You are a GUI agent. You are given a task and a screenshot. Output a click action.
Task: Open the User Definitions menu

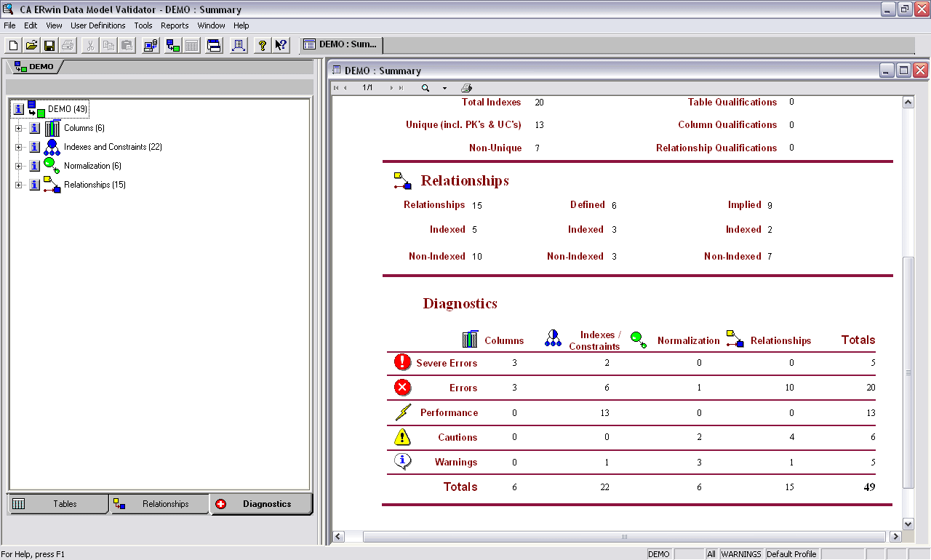pyautogui.click(x=97, y=25)
